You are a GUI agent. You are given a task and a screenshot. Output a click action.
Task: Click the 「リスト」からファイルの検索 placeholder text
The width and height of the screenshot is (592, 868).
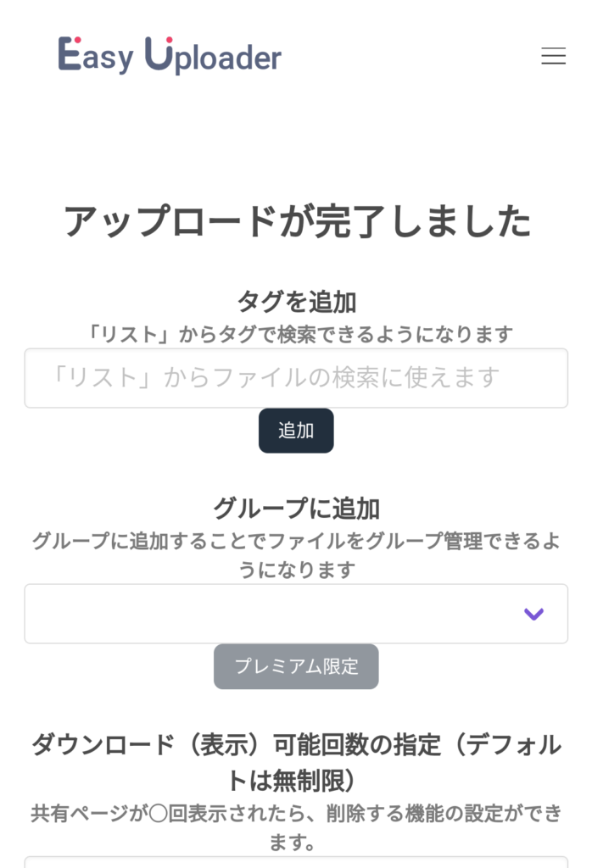(x=274, y=377)
